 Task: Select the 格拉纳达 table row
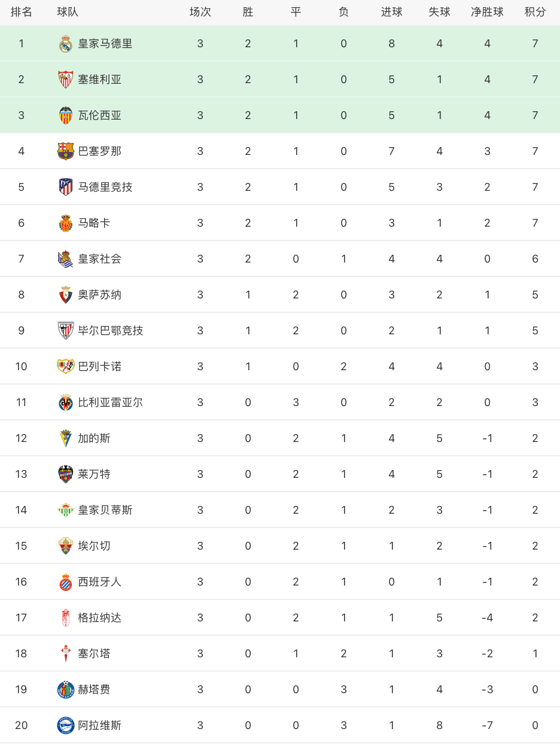click(x=280, y=618)
